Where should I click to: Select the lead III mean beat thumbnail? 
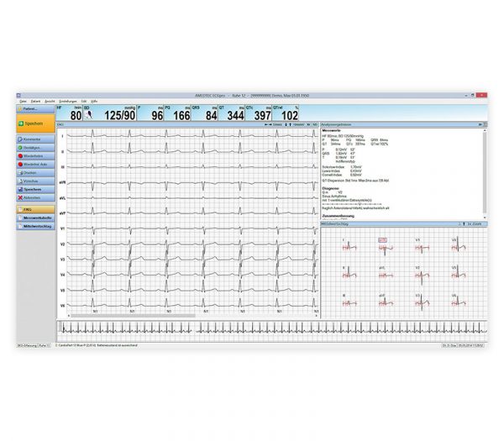click(349, 302)
